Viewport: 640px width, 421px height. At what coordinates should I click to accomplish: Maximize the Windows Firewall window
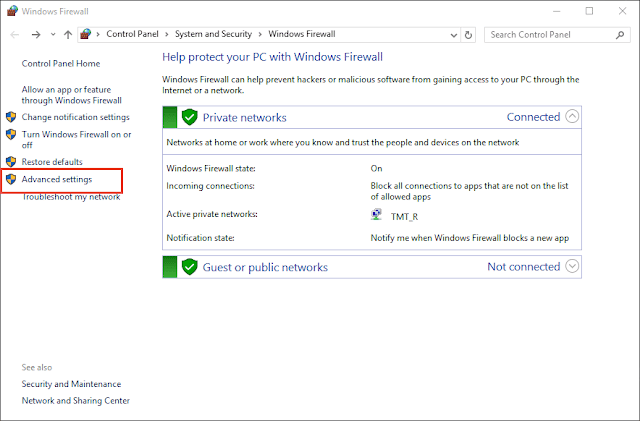(589, 11)
